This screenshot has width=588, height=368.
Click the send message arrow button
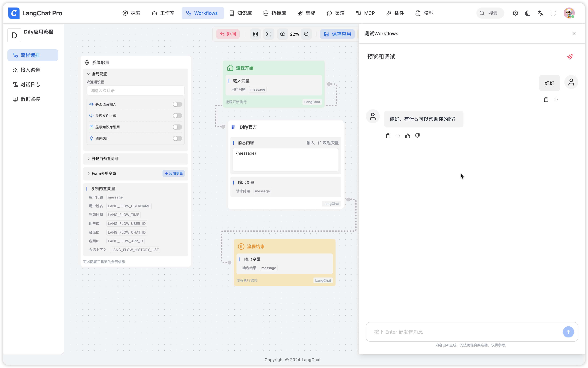[568, 332]
